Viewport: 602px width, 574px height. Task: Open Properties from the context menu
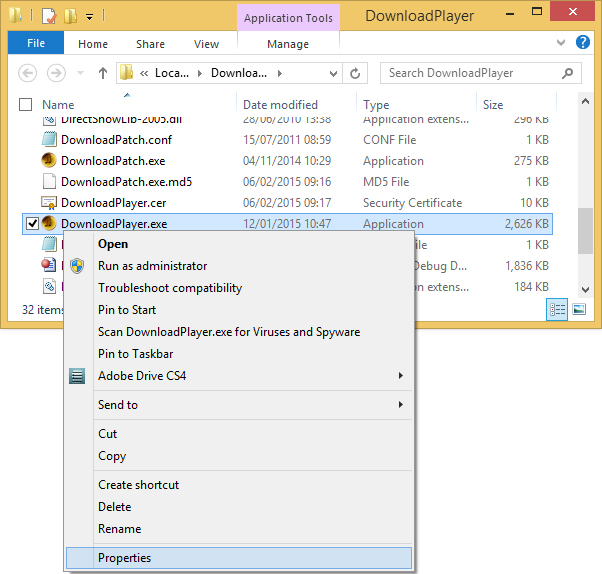(240, 558)
